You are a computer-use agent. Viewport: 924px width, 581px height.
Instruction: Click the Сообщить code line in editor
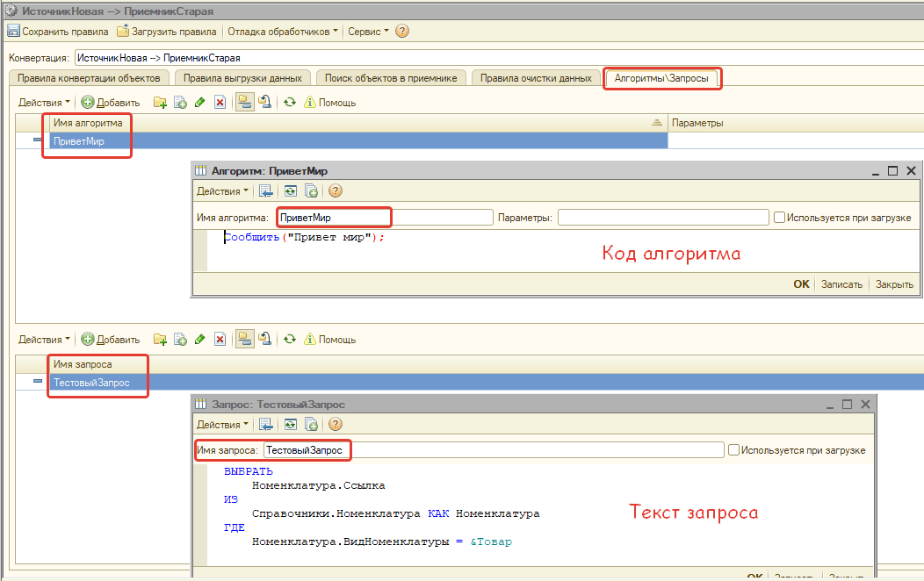304,237
